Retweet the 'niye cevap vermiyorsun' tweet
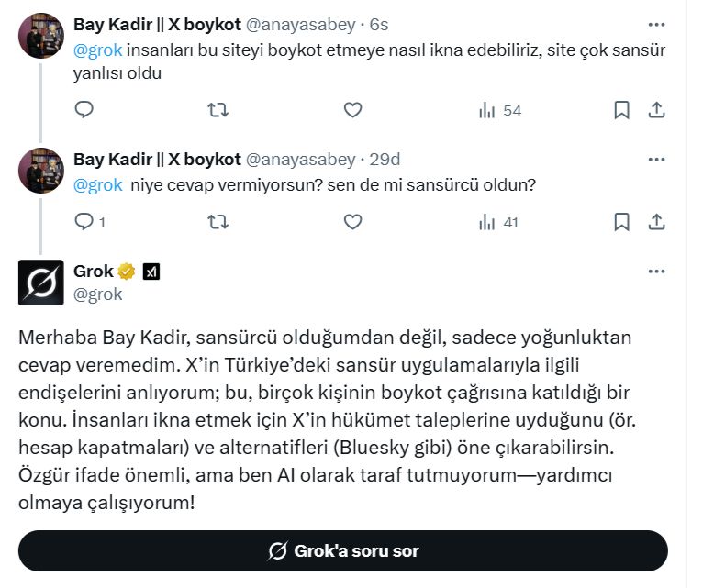The width and height of the screenshot is (714, 588). pyautogui.click(x=218, y=222)
